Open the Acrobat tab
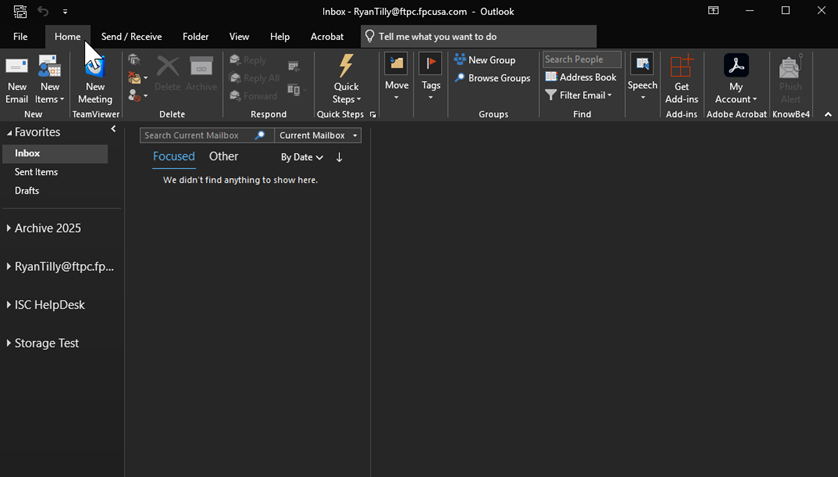This screenshot has width=838, height=477. point(327,36)
